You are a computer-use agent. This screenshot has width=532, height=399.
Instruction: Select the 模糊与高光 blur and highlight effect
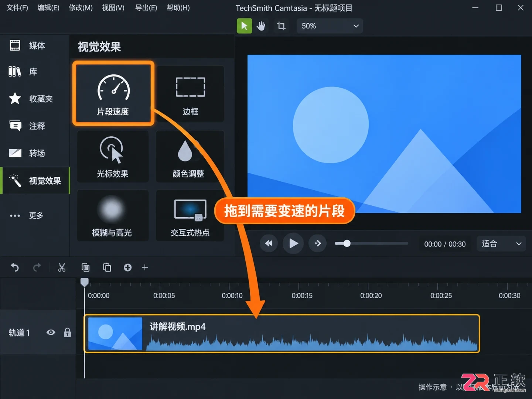tap(113, 216)
